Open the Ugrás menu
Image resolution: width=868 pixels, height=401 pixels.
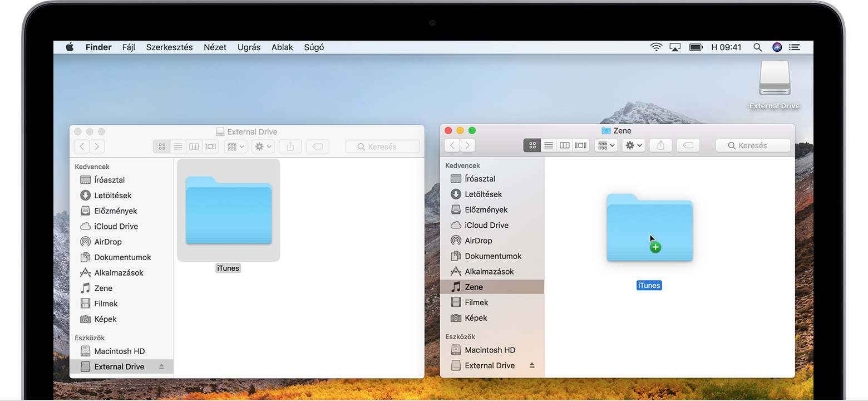coord(249,47)
